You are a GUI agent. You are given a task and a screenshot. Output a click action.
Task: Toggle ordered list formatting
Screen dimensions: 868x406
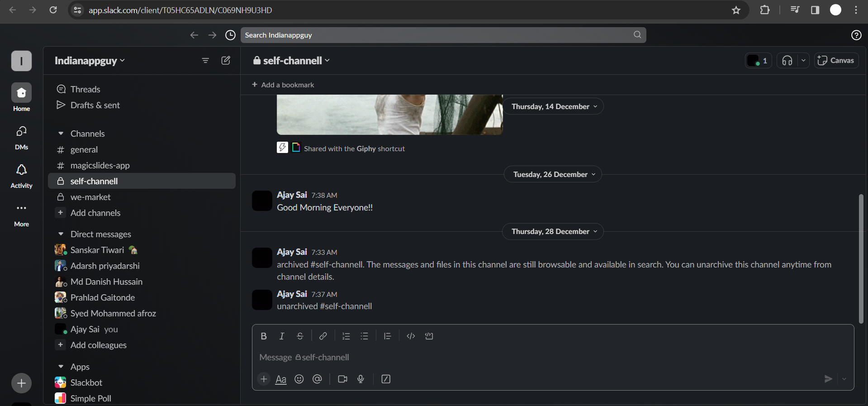(x=346, y=336)
